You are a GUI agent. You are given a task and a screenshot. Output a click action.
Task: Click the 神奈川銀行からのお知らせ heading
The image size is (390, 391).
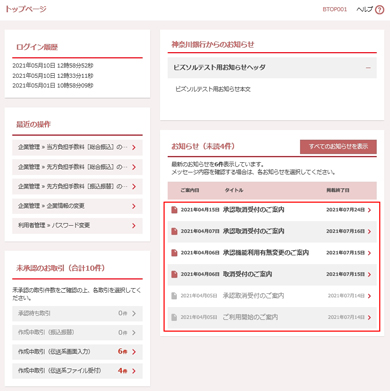click(213, 45)
